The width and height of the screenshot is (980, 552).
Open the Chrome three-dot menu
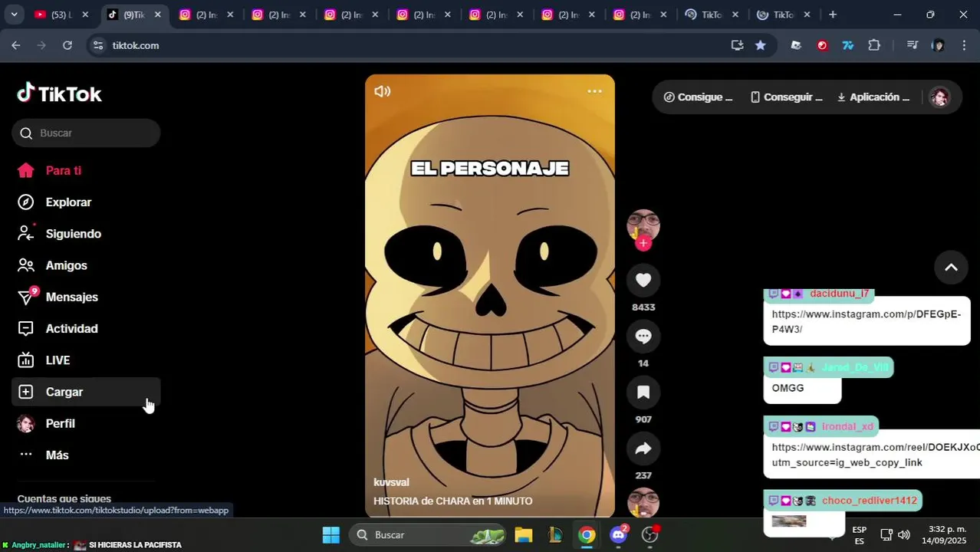point(964,45)
